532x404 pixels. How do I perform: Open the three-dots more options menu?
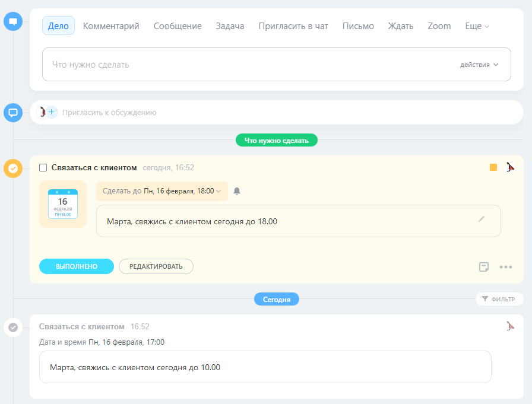click(505, 267)
